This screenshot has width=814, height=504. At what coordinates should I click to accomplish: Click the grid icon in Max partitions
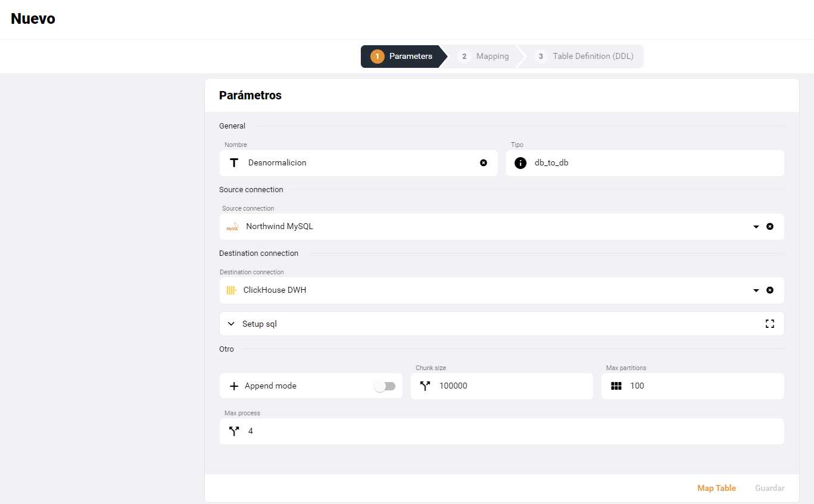point(616,386)
